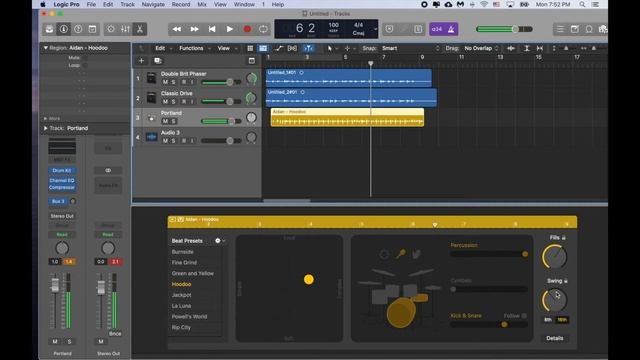Open the View dropdown in tracks area
Screen dimensions: 640x360
(227, 48)
